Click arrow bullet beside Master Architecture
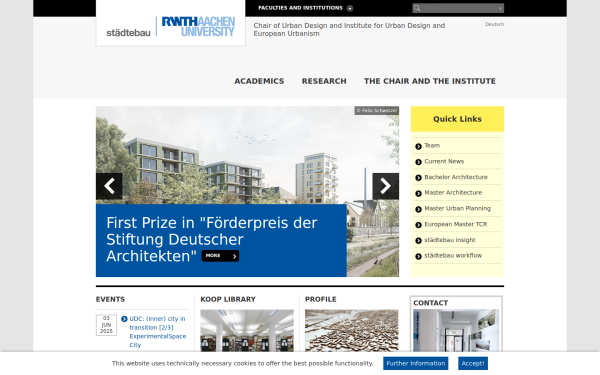The image size is (600, 375). coord(418,193)
